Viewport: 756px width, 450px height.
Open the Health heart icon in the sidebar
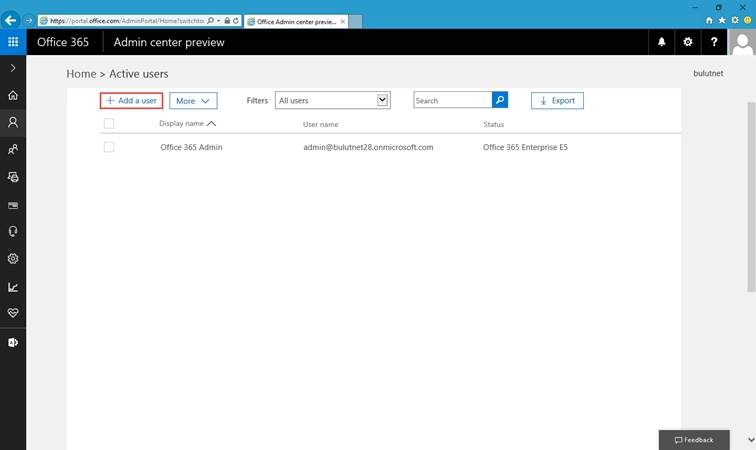[x=13, y=313]
